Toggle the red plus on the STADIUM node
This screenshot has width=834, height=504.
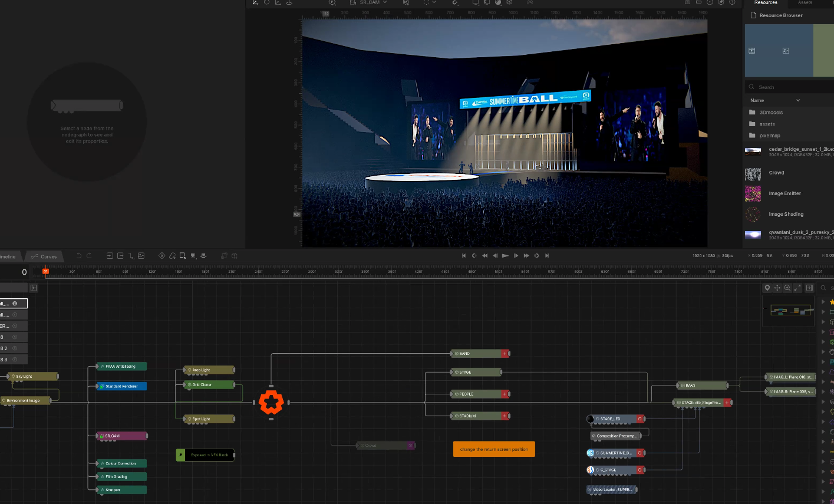505,416
